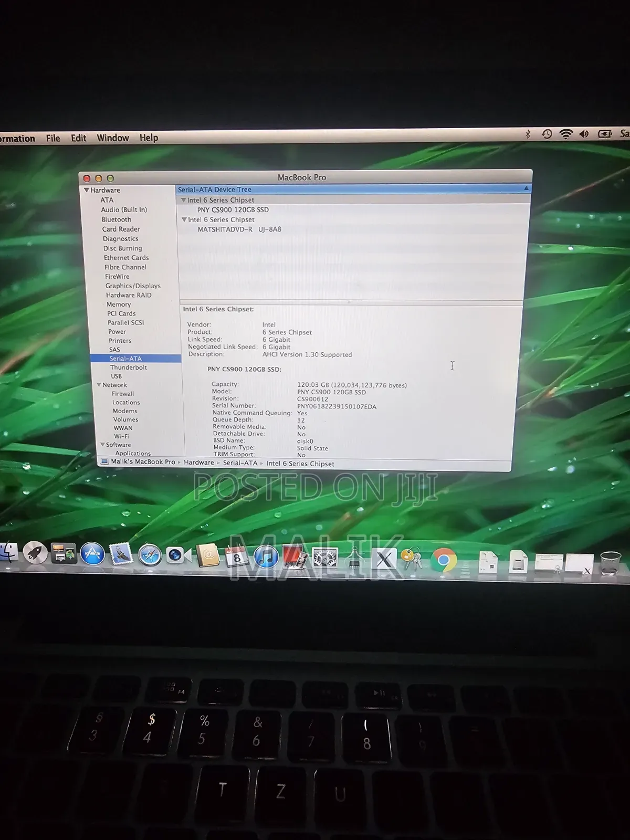Select Diagnostics in sidebar

(121, 239)
